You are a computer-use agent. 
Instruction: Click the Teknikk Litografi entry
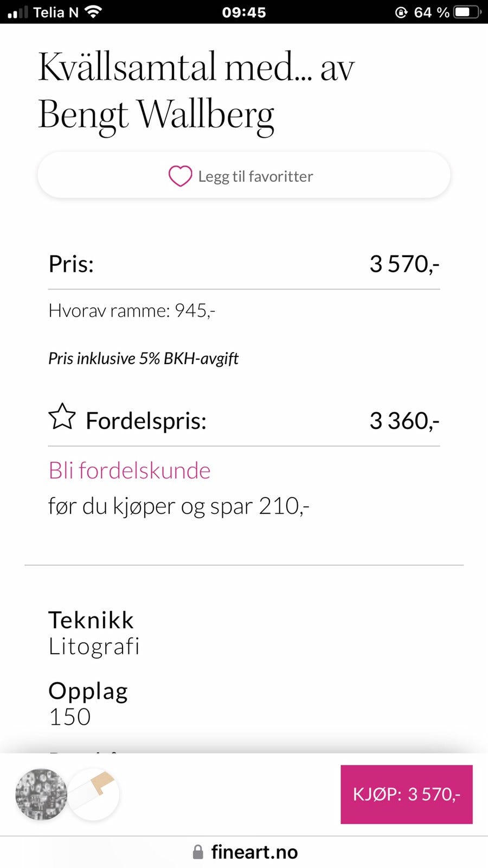pyautogui.click(x=94, y=633)
